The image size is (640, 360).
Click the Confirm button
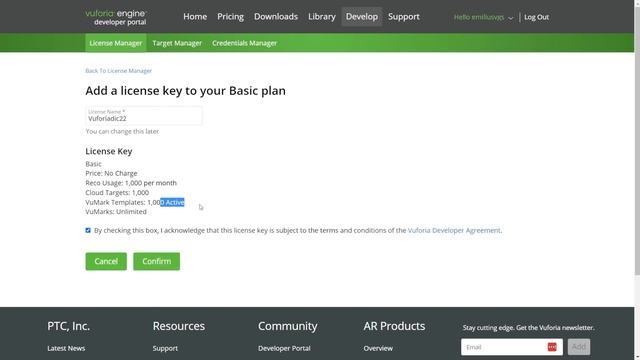click(156, 261)
